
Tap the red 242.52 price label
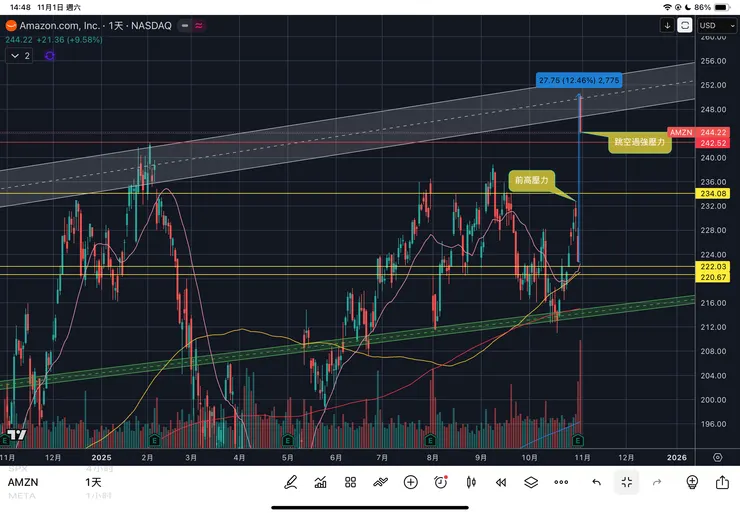[713, 143]
